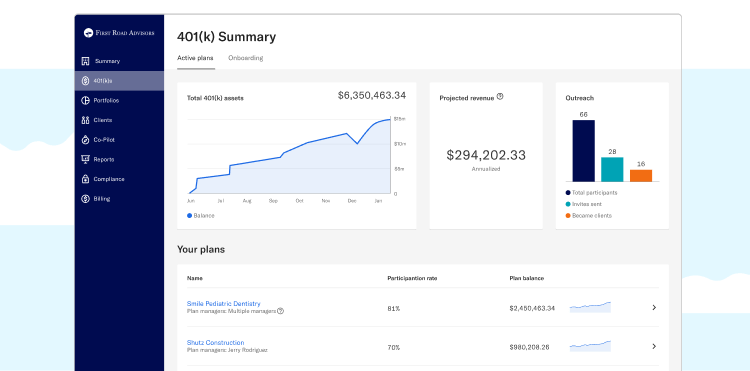Switch to the Onboarding tab

(245, 58)
